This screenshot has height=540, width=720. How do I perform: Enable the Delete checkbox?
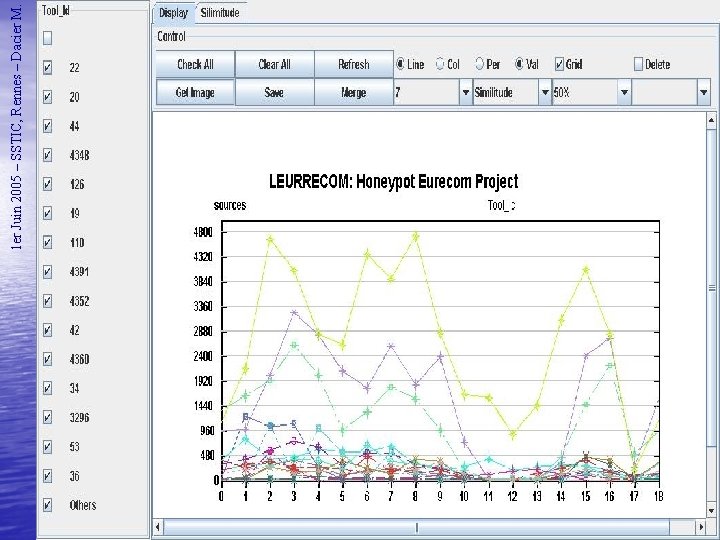pos(638,64)
